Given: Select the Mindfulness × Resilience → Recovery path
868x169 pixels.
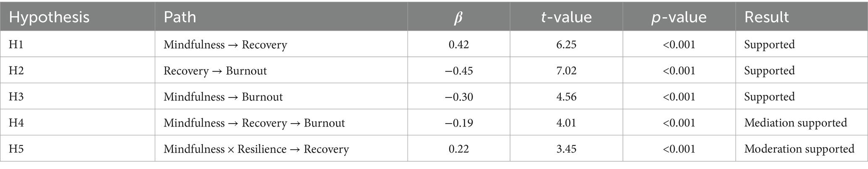Looking at the screenshot, I should 256,149.
